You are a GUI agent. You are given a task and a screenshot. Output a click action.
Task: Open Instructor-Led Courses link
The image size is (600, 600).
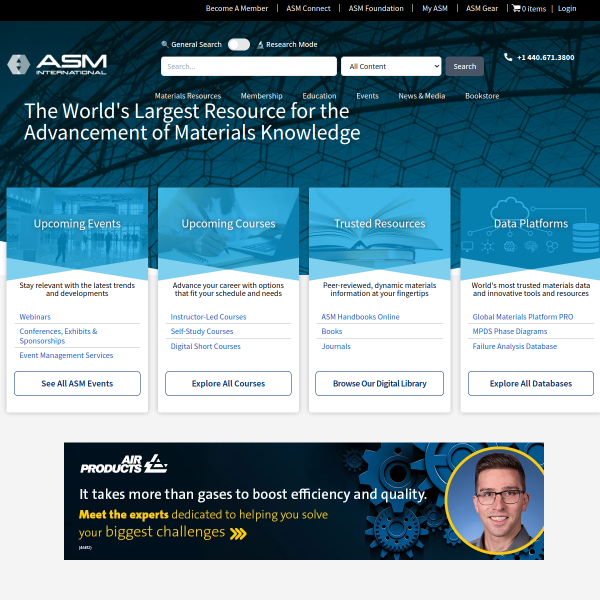pos(208,317)
